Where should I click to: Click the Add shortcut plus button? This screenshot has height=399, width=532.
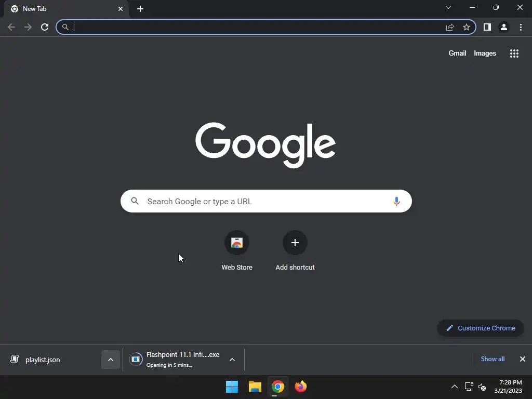(295, 243)
